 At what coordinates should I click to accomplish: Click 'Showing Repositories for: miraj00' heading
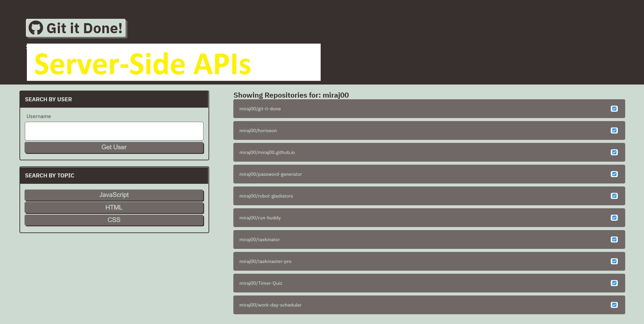[291, 95]
